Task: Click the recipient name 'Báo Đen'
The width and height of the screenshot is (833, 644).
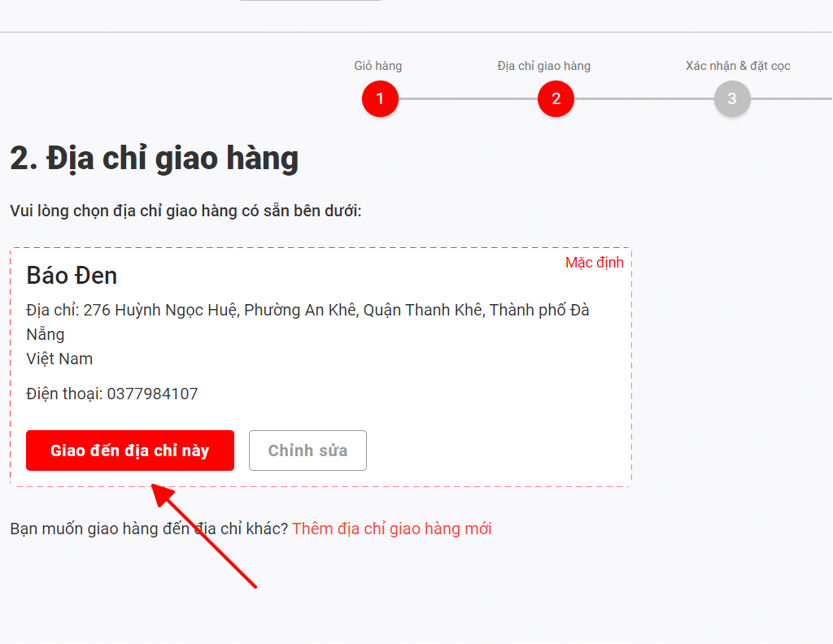Action: (72, 276)
